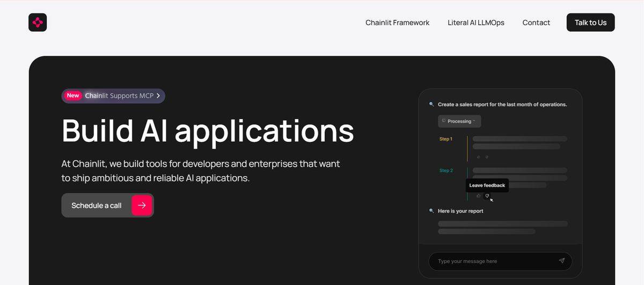Open Literal AI LLMOps menu item
Viewport: 644px width, 285px height.
pyautogui.click(x=475, y=23)
